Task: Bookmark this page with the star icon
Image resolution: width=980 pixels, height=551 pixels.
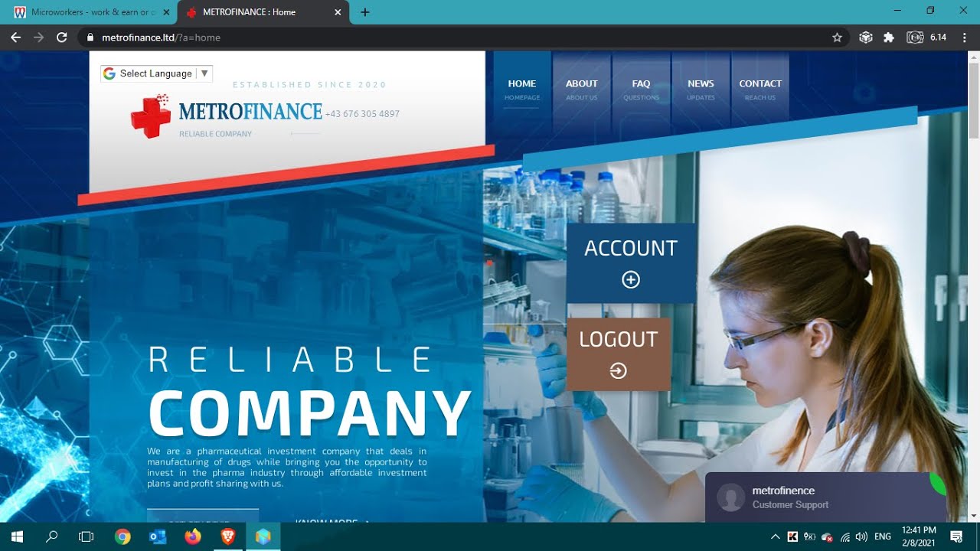Action: pos(837,37)
